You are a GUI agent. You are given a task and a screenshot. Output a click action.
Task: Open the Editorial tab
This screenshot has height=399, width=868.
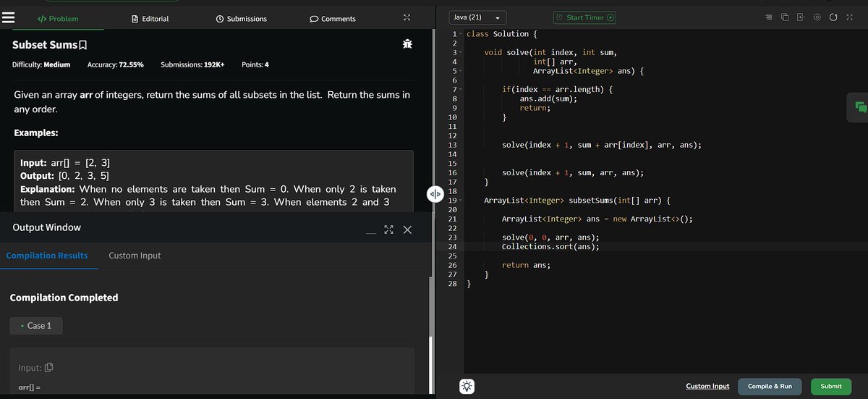click(150, 19)
